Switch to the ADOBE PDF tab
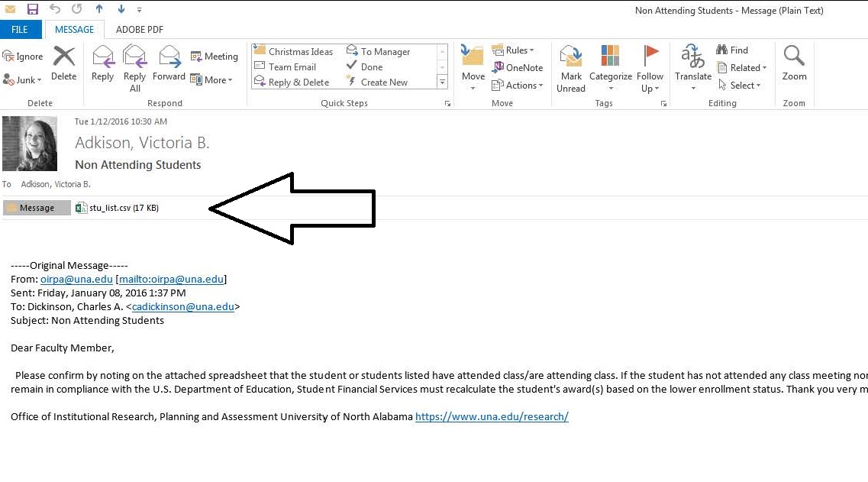Viewport: 868px width, 482px height. point(140,30)
